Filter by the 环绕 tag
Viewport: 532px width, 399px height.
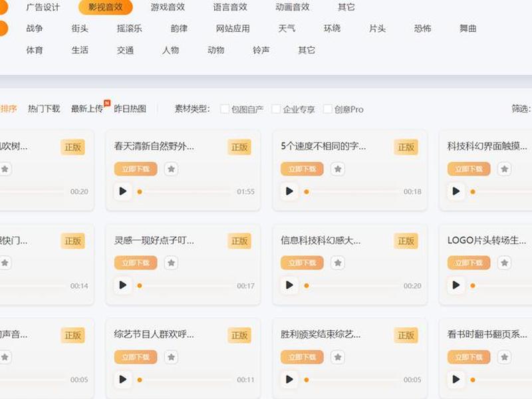(x=332, y=29)
